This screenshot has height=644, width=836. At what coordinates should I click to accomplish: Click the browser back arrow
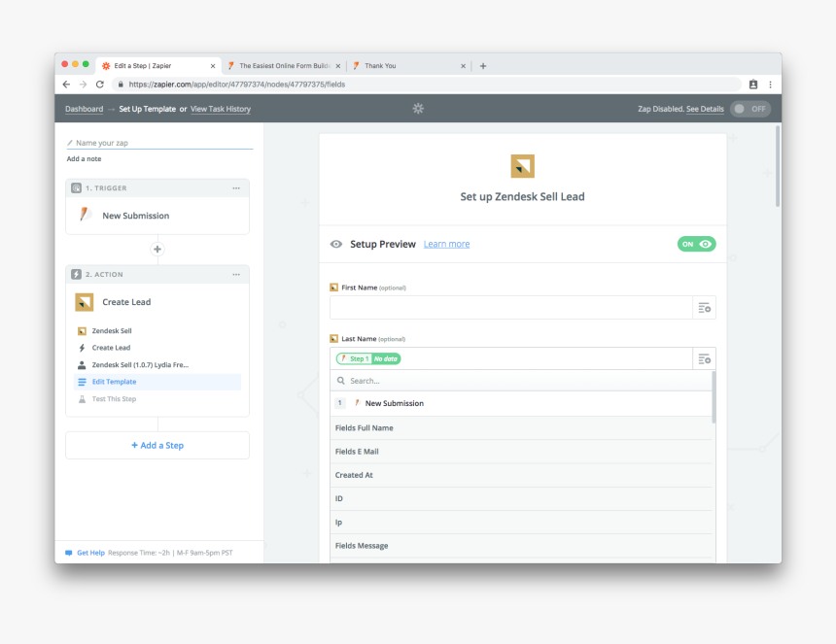[x=66, y=85]
